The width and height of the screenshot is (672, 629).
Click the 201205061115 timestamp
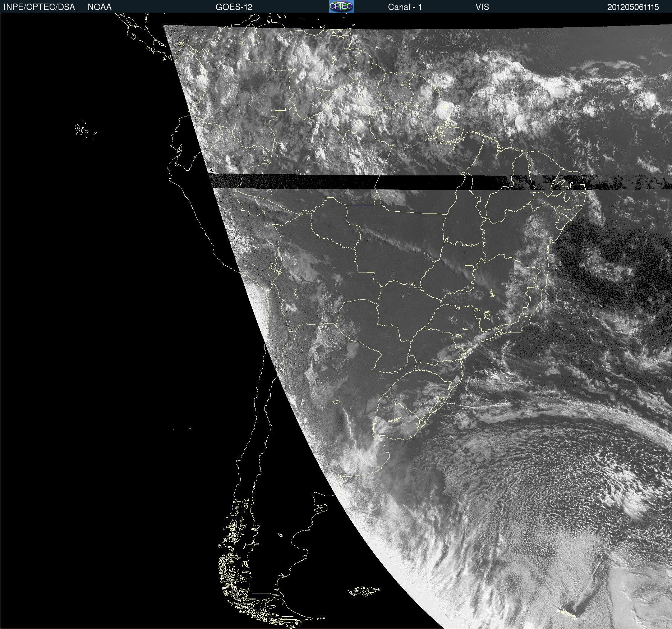coord(633,7)
